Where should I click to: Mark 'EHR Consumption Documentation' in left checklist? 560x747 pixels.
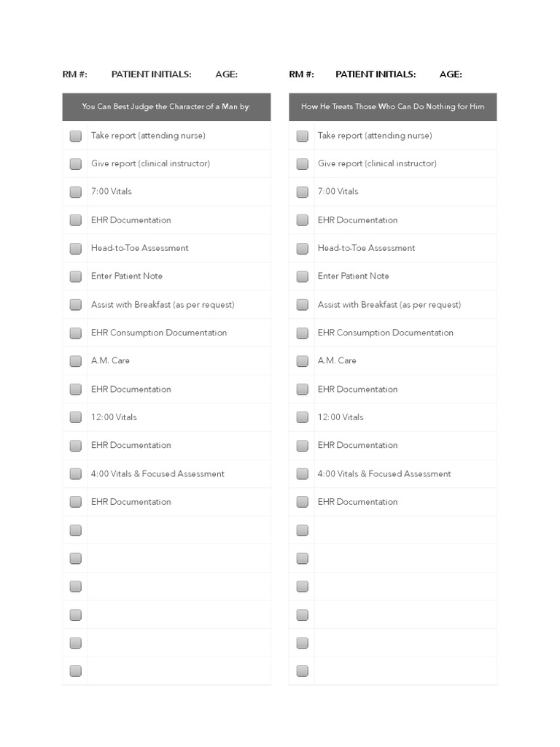click(76, 333)
